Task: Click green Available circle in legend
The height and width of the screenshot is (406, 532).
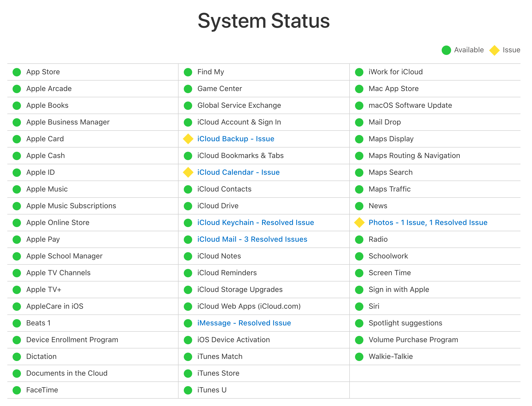Action: coord(446,50)
